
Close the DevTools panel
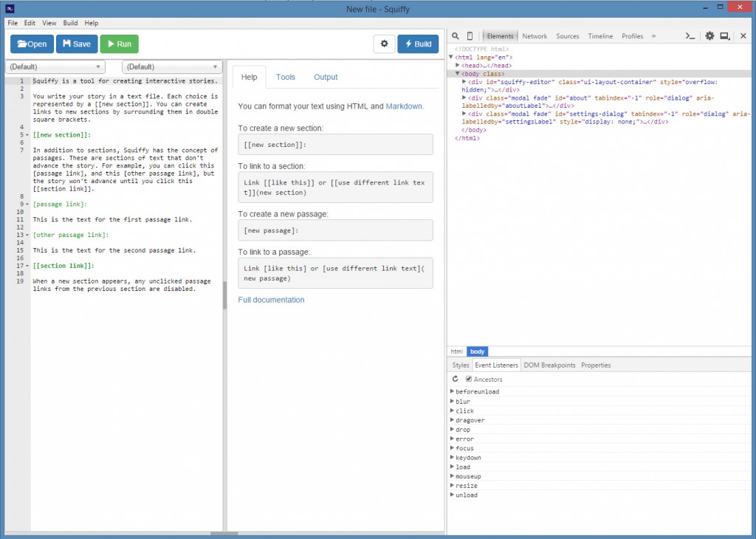pos(743,36)
